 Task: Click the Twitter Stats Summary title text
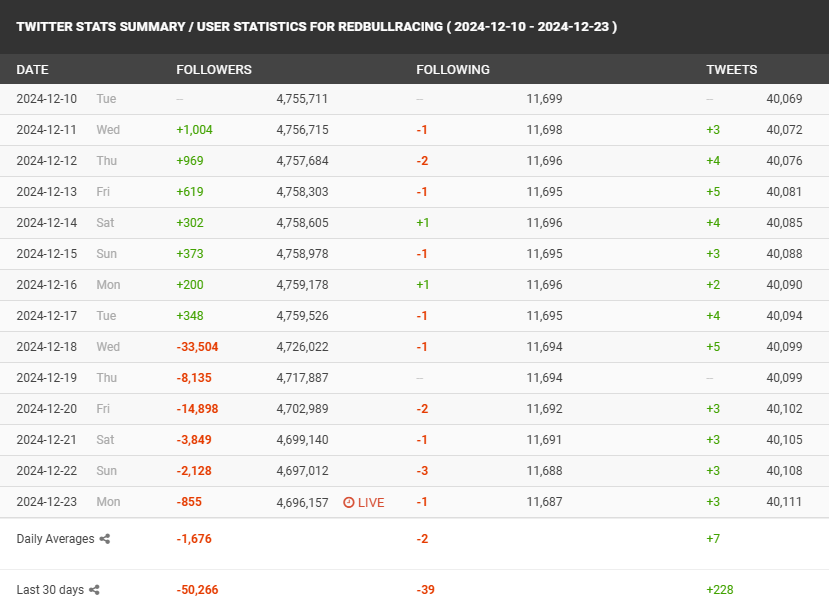(x=317, y=27)
